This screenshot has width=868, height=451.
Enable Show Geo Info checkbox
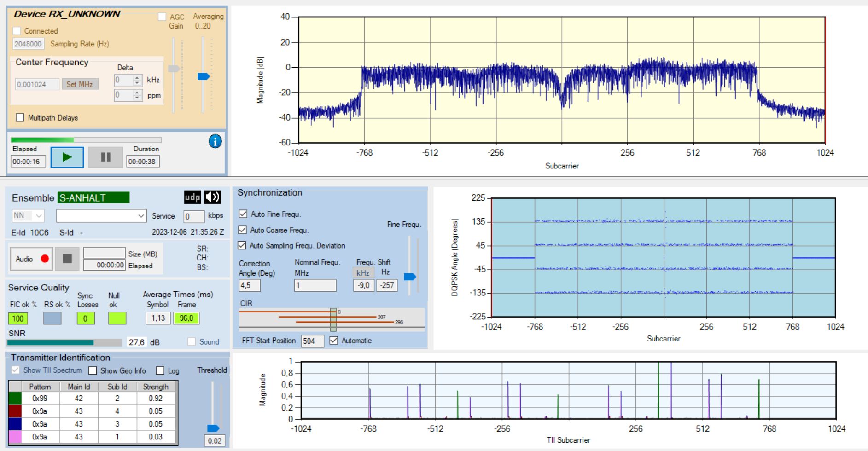point(93,371)
